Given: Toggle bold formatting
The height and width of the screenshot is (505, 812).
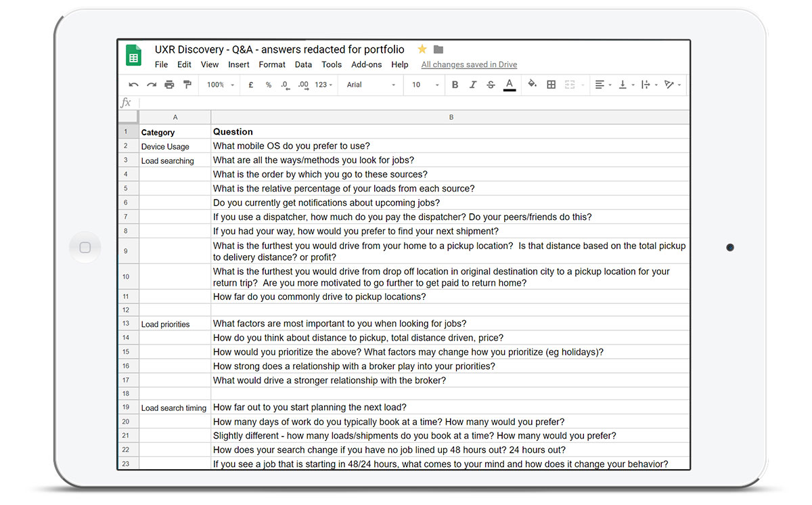Looking at the screenshot, I should (455, 85).
